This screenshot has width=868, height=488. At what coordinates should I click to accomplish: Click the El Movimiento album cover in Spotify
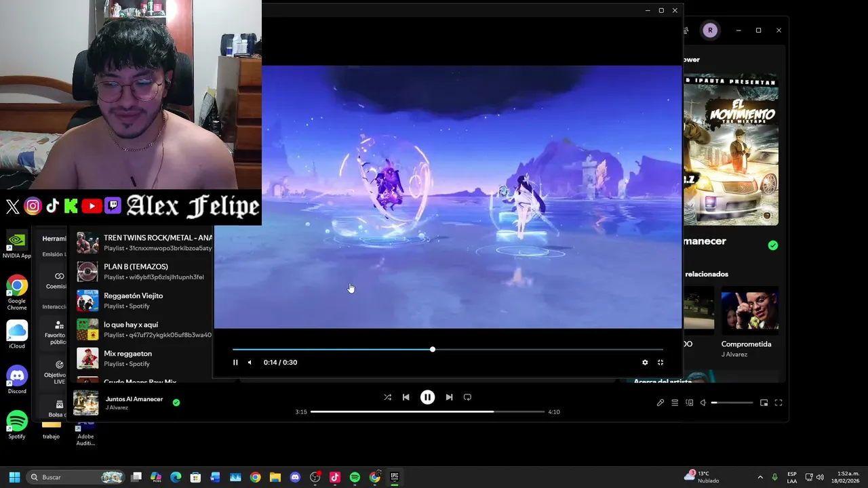coord(731,150)
